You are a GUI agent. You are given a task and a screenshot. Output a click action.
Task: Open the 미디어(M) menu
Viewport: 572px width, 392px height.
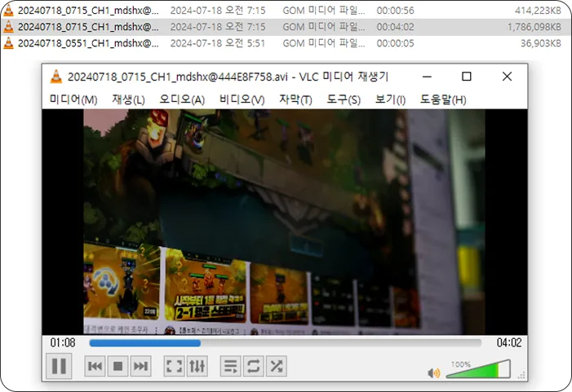click(x=73, y=99)
